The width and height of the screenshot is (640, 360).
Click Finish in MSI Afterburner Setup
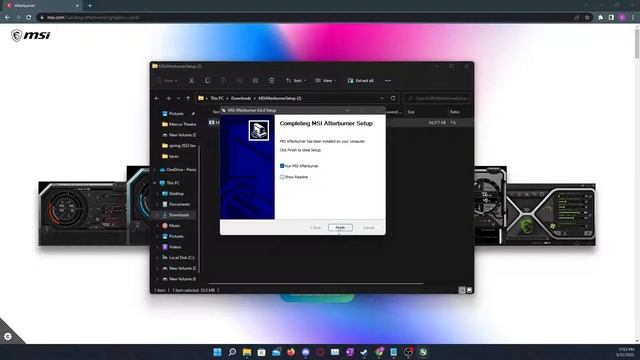click(340, 227)
